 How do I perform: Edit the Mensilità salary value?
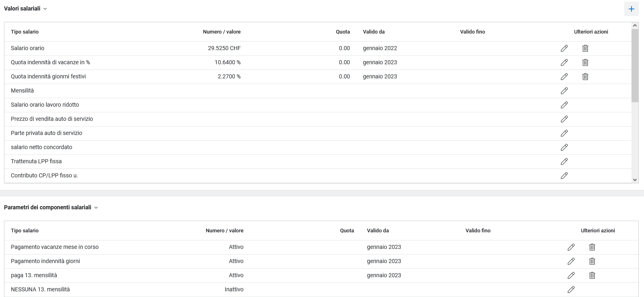(x=564, y=91)
